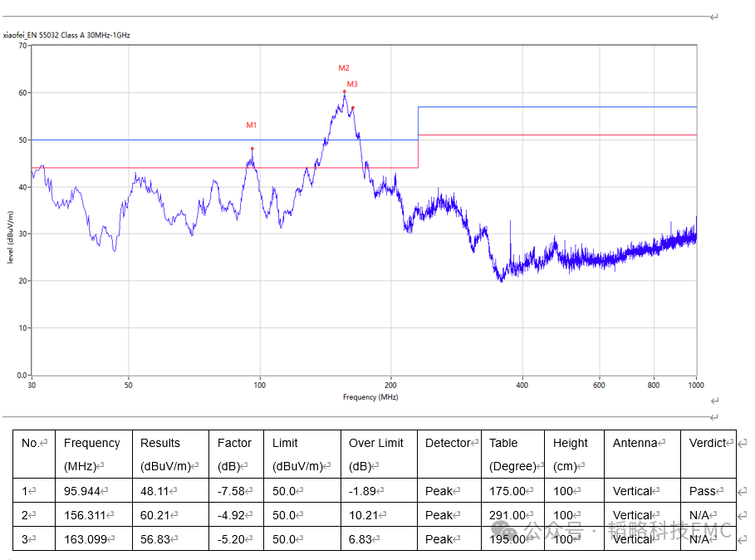Select the Detector column header
The image size is (755, 560).
(449, 443)
